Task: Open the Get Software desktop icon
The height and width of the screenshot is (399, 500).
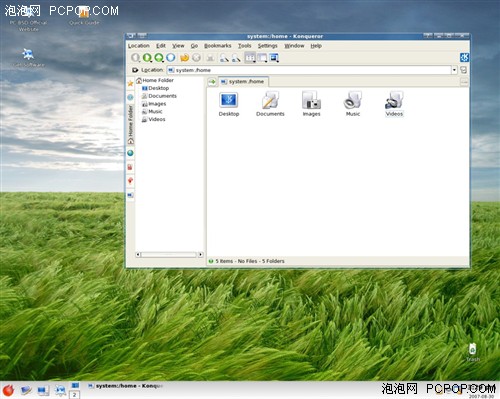Action: tap(28, 58)
